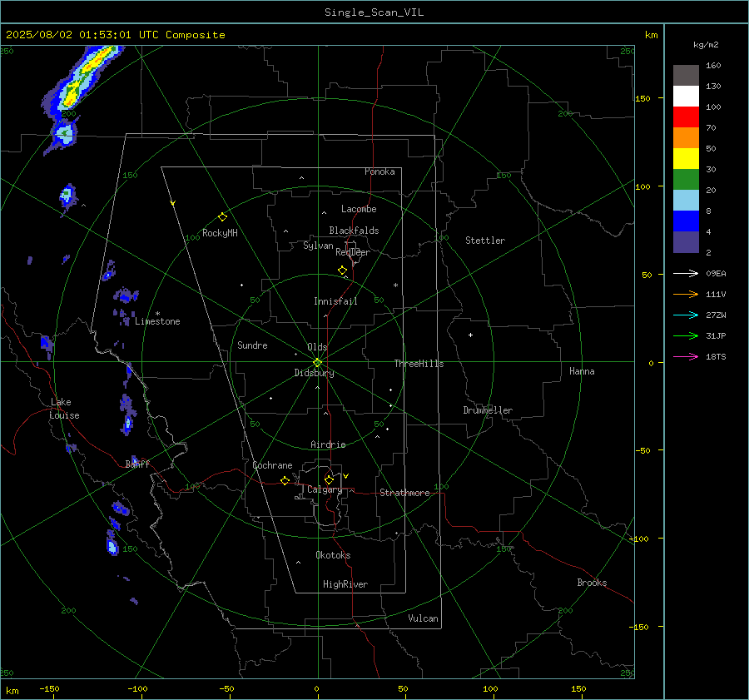The height and width of the screenshot is (700, 749).
Task: Click the Strathmore label
Action: pos(404,493)
